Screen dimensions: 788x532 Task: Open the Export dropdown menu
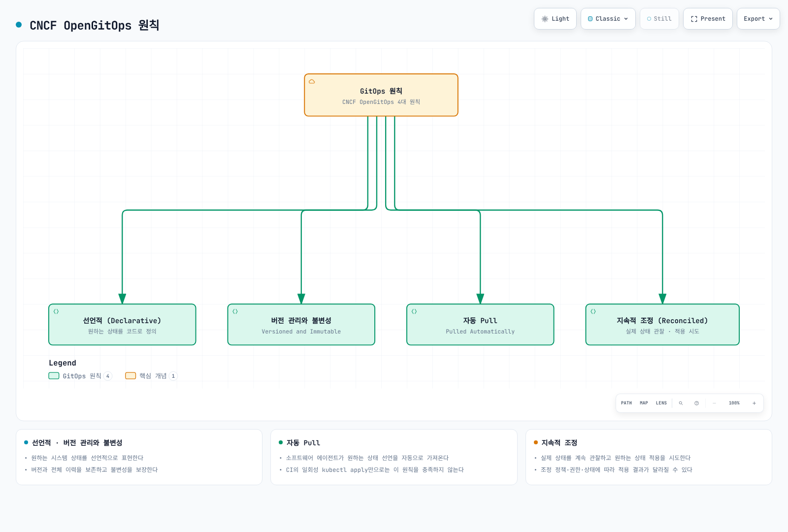click(758, 19)
